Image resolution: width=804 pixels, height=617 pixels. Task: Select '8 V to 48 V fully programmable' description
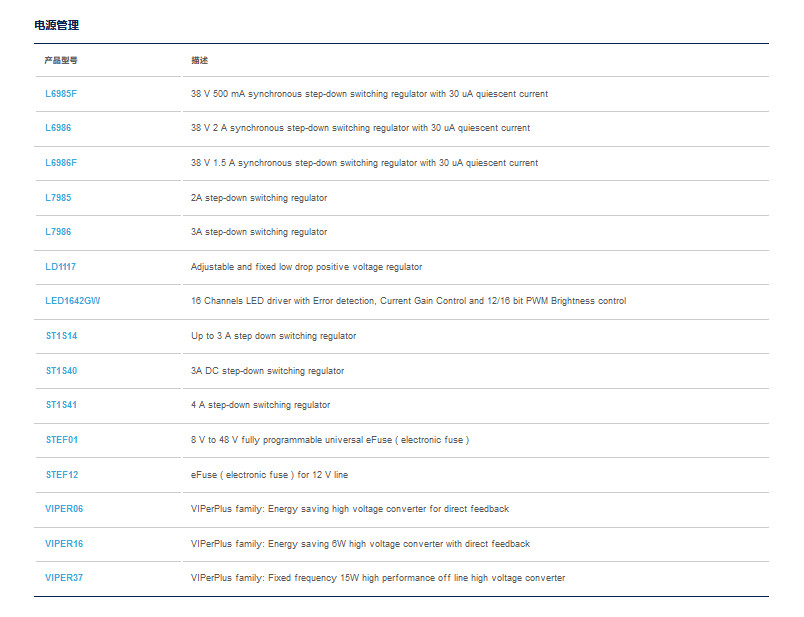[329, 440]
